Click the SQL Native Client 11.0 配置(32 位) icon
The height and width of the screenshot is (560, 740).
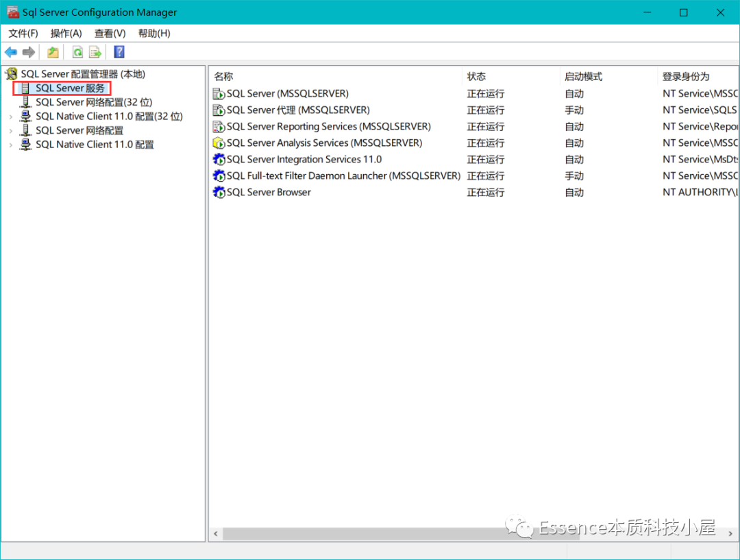click(25, 116)
